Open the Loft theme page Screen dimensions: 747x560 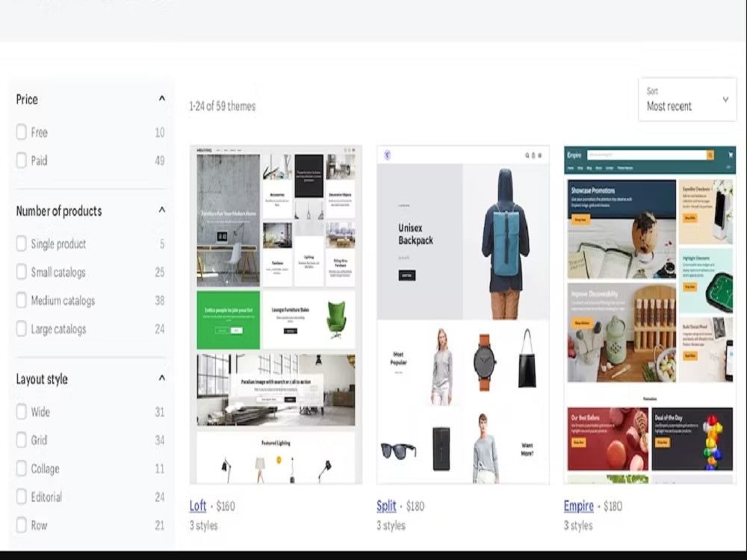(197, 506)
